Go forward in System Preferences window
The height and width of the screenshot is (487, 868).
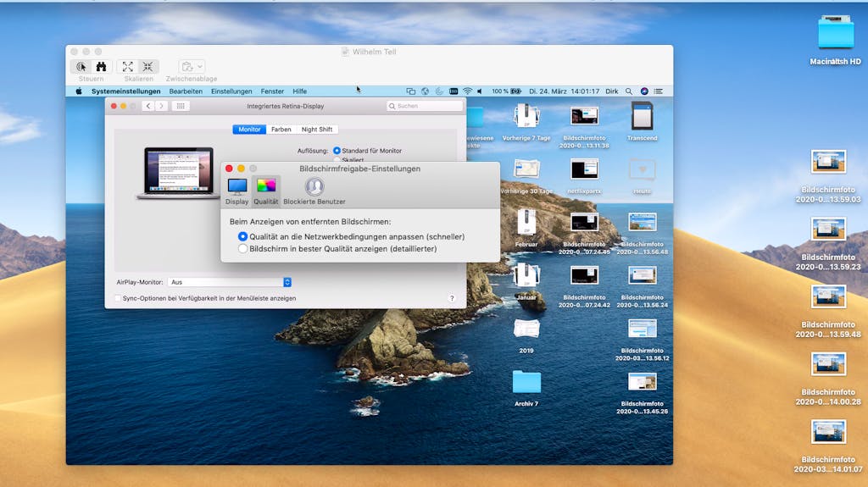coord(161,106)
